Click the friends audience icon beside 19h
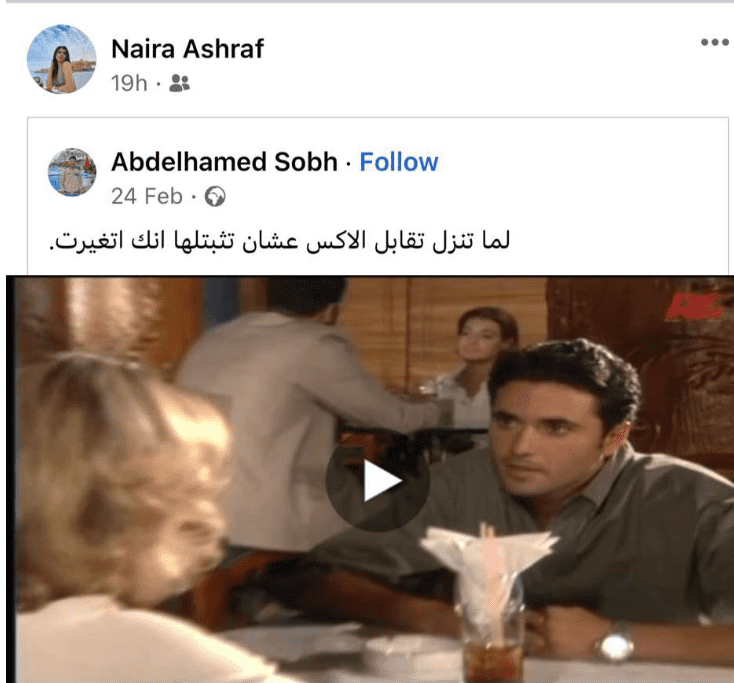The height and width of the screenshot is (683, 734). pyautogui.click(x=179, y=83)
